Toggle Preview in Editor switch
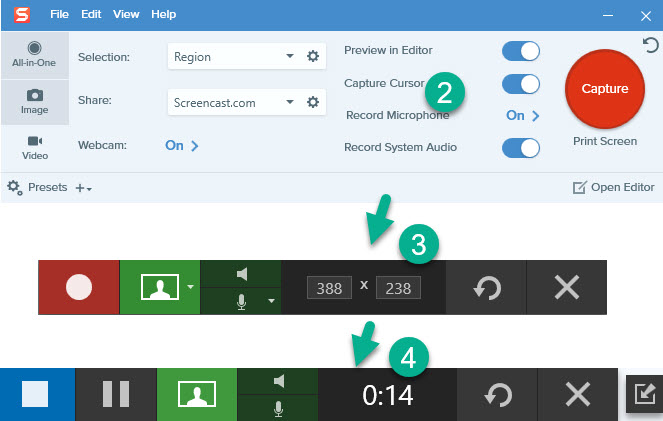Viewport: 663px width, 421px height. 521,51
